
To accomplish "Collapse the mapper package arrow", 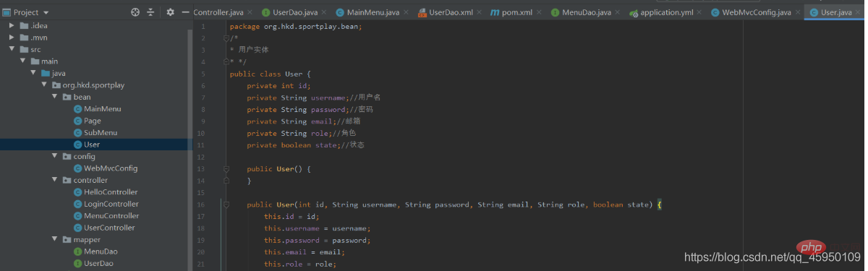I will [x=54, y=239].
